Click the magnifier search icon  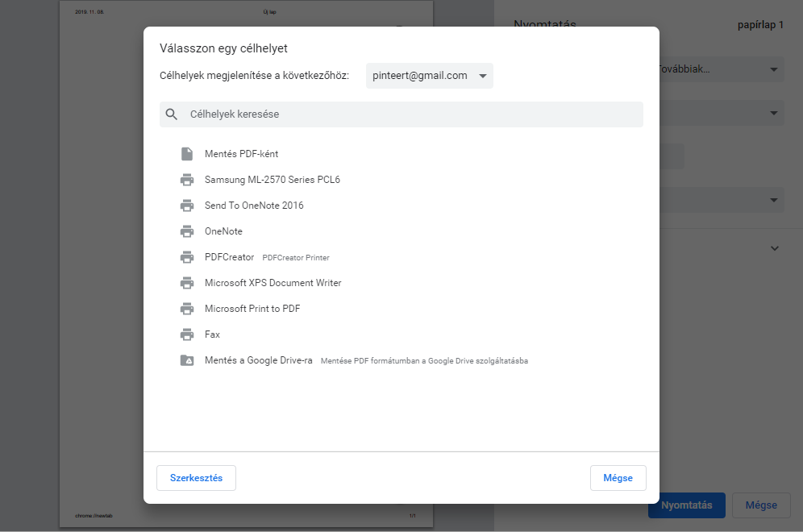[x=172, y=114]
